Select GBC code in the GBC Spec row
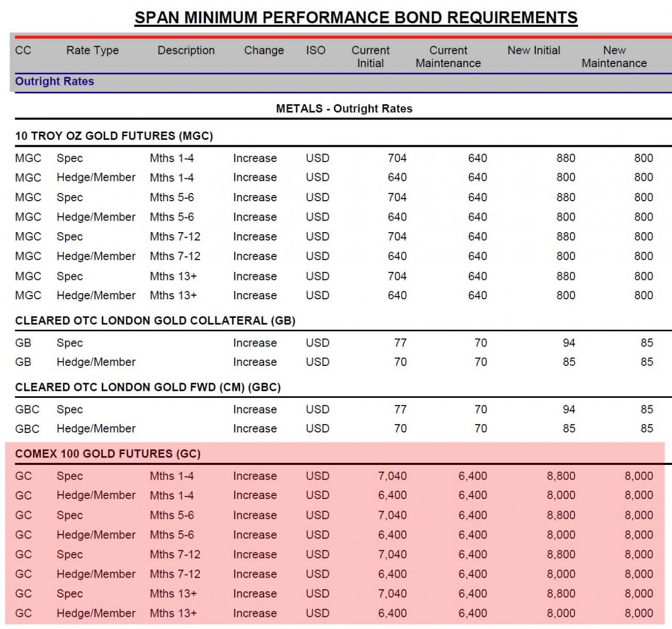The width and height of the screenshot is (672, 629). (x=27, y=409)
